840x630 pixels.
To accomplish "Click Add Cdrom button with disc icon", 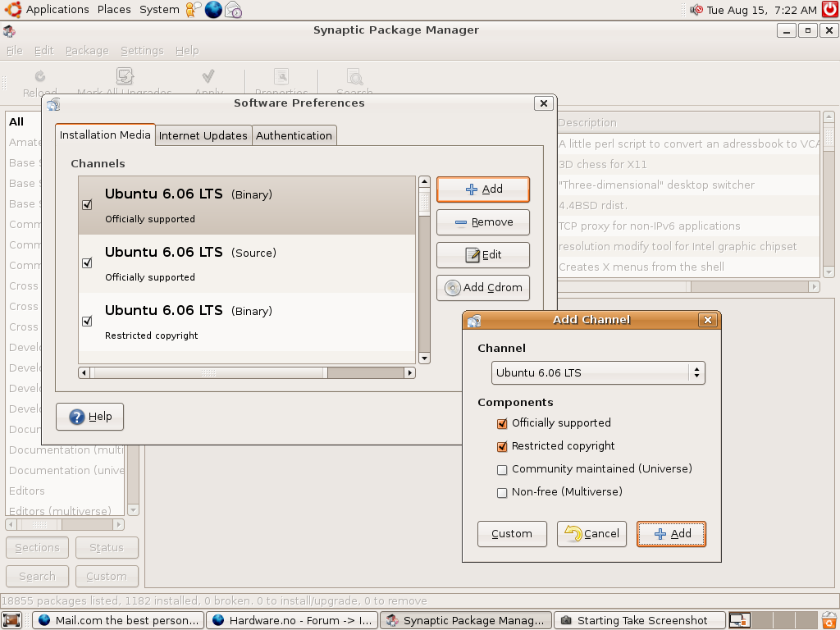I will coord(483,288).
